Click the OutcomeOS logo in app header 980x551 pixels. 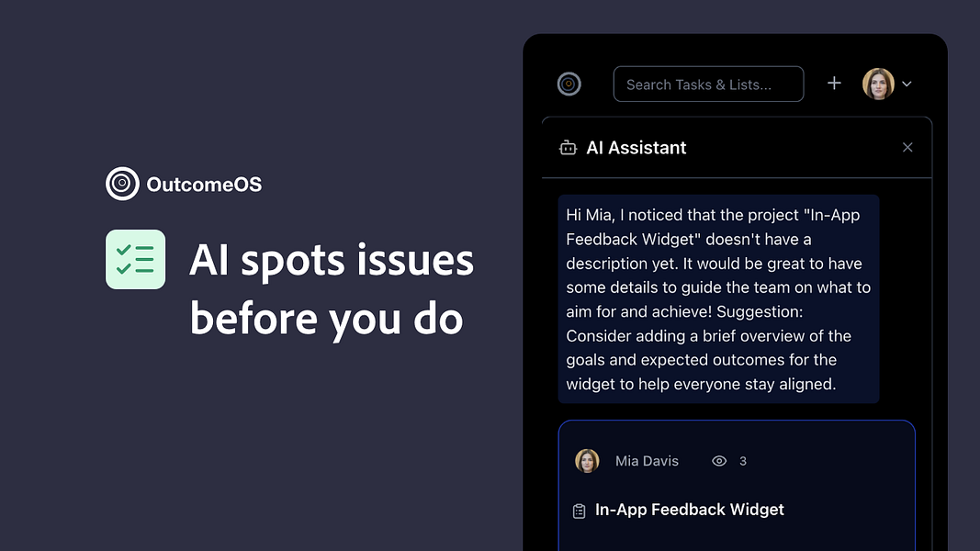[569, 84]
